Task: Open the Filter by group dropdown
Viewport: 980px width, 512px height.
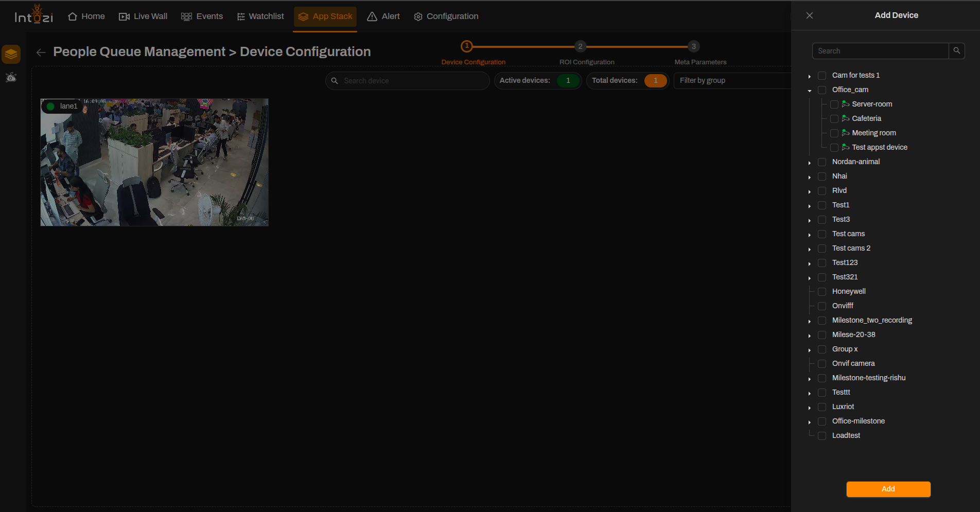Action: point(732,81)
